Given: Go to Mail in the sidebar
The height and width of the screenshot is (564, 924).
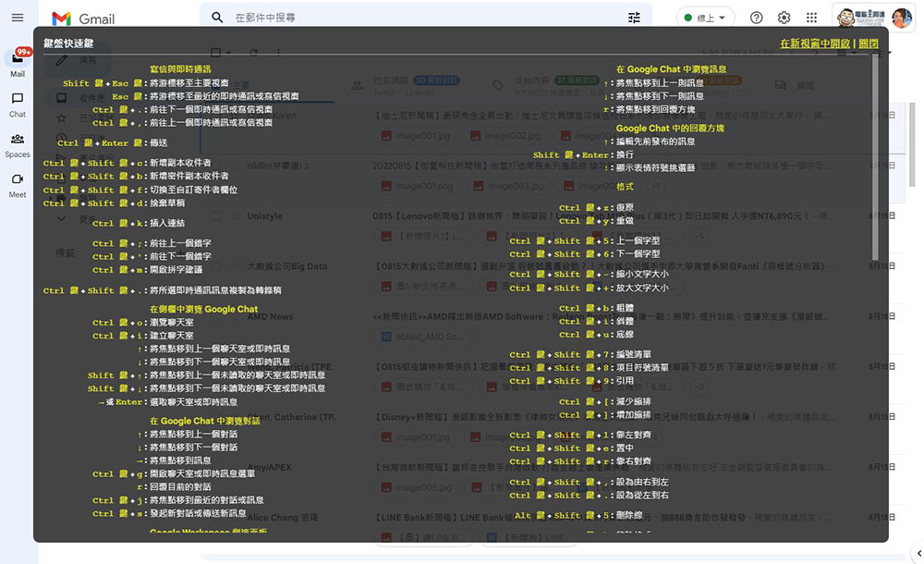Looking at the screenshot, I should 18,63.
